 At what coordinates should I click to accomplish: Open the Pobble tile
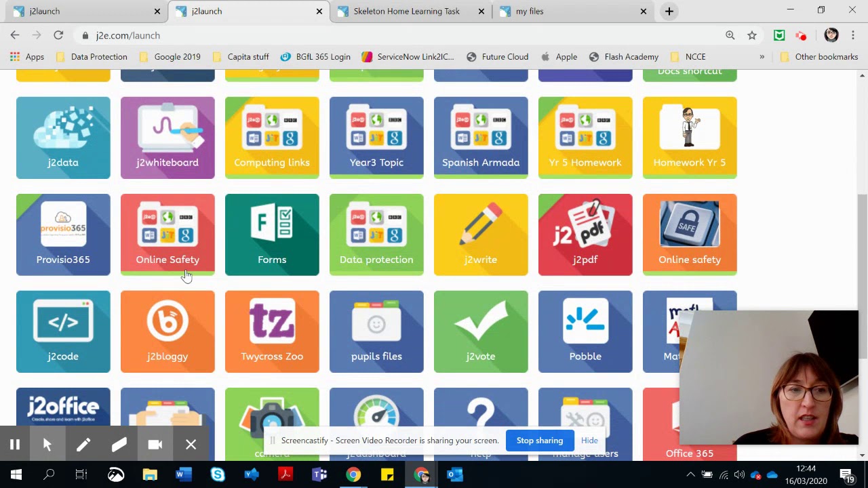[585, 331]
